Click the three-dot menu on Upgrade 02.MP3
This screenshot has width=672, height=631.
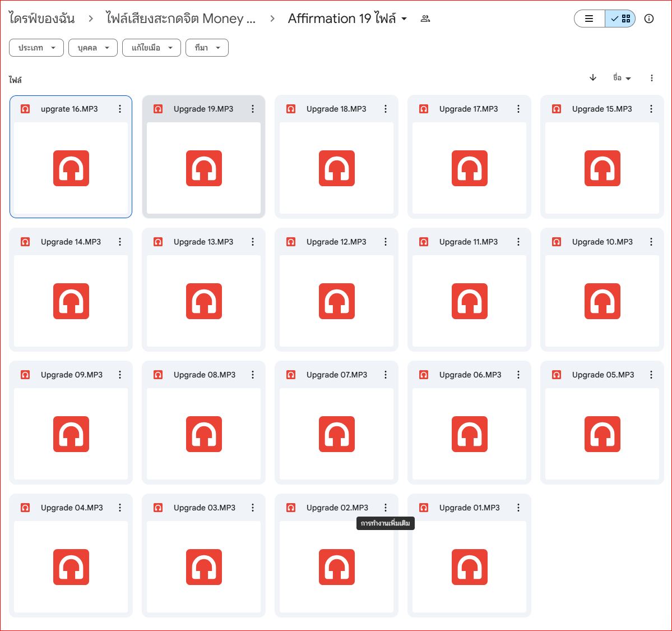tap(386, 508)
